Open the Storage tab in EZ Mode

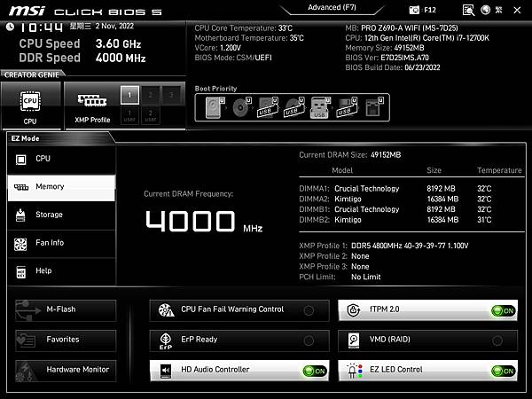pyautogui.click(x=61, y=215)
